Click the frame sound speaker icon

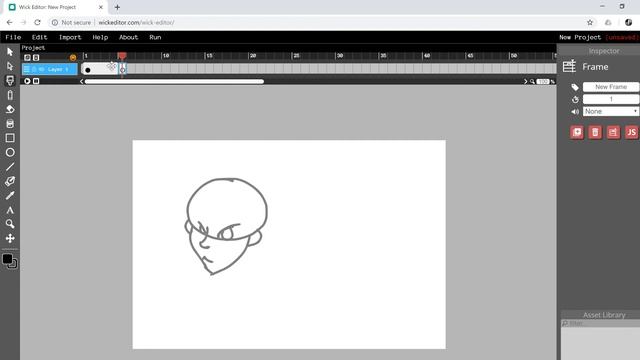click(x=575, y=111)
